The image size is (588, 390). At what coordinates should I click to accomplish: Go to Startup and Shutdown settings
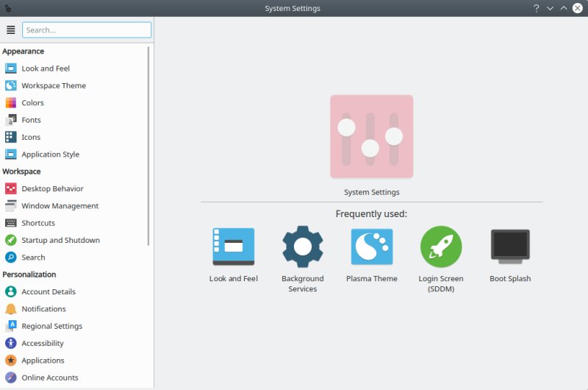tap(60, 241)
